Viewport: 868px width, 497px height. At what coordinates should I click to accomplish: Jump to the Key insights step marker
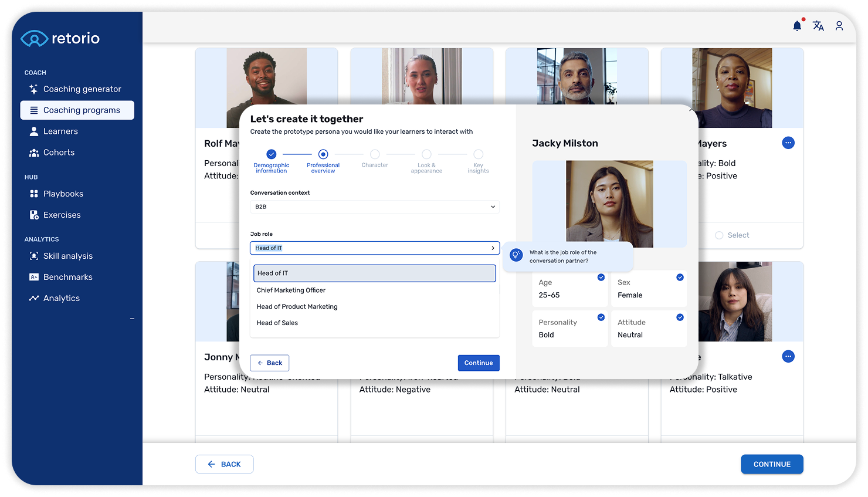coord(478,155)
